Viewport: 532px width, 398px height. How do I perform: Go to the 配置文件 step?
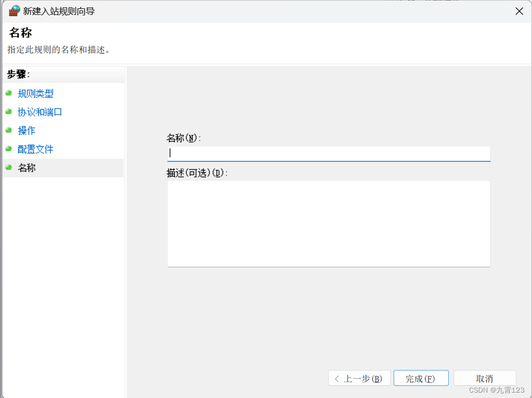pyautogui.click(x=36, y=149)
